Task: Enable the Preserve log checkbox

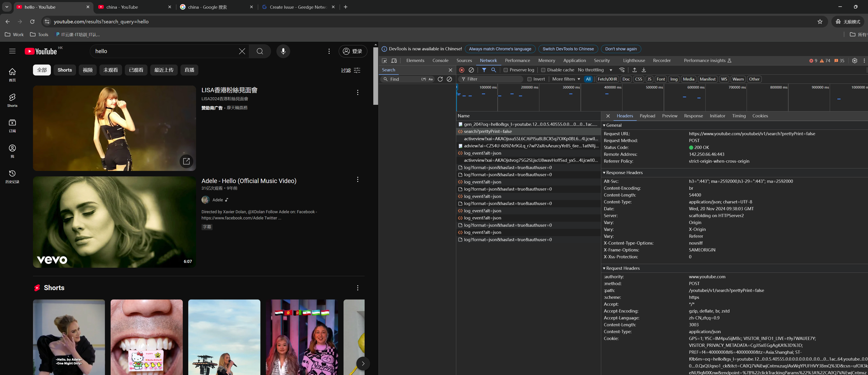Action: [x=506, y=70]
